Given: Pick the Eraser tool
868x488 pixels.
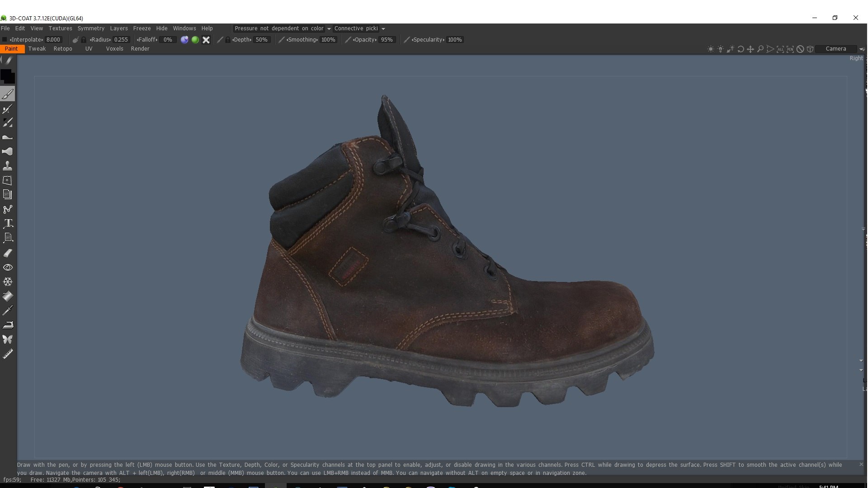Looking at the screenshot, I should 8,253.
